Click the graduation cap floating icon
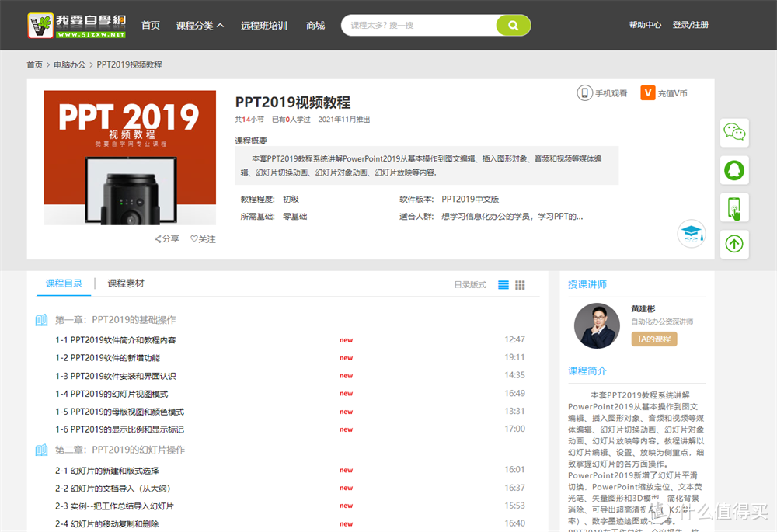 pyautogui.click(x=692, y=233)
